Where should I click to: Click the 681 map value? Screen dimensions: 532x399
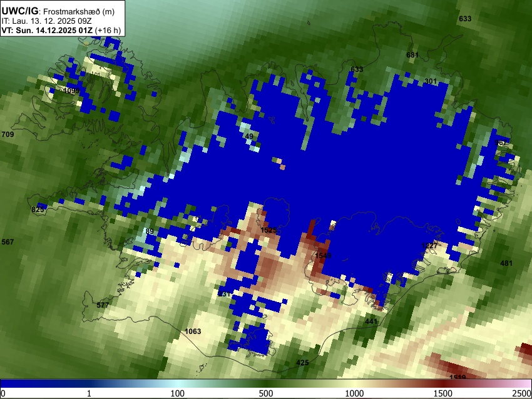click(412, 55)
